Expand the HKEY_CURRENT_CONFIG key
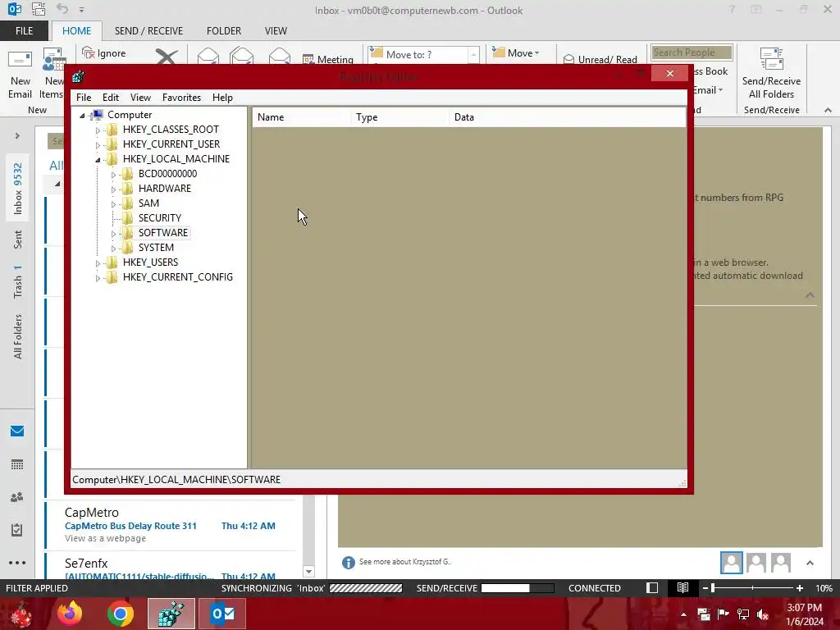Image resolution: width=840 pixels, height=630 pixels. [98, 278]
